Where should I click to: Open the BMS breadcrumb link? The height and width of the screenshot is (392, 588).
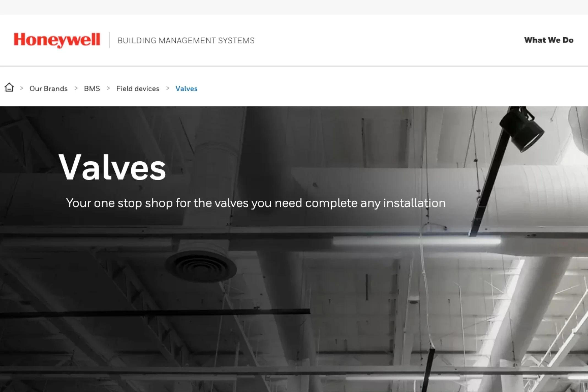pyautogui.click(x=92, y=88)
